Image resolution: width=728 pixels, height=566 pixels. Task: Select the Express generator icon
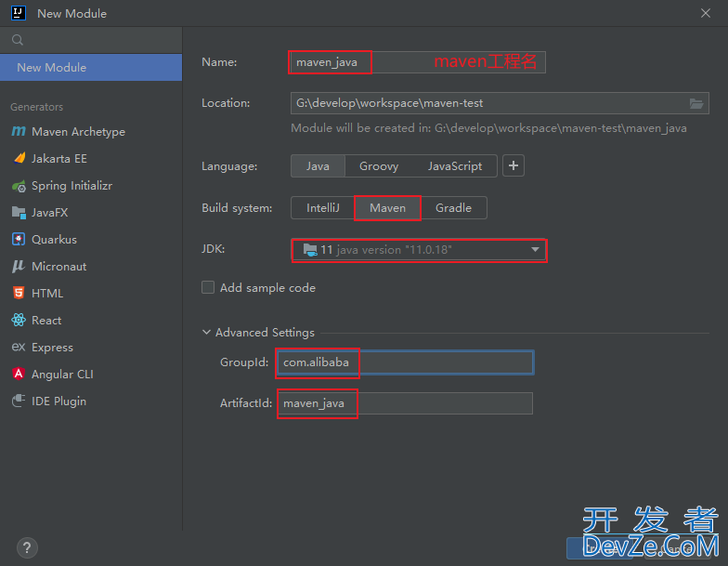(x=19, y=348)
